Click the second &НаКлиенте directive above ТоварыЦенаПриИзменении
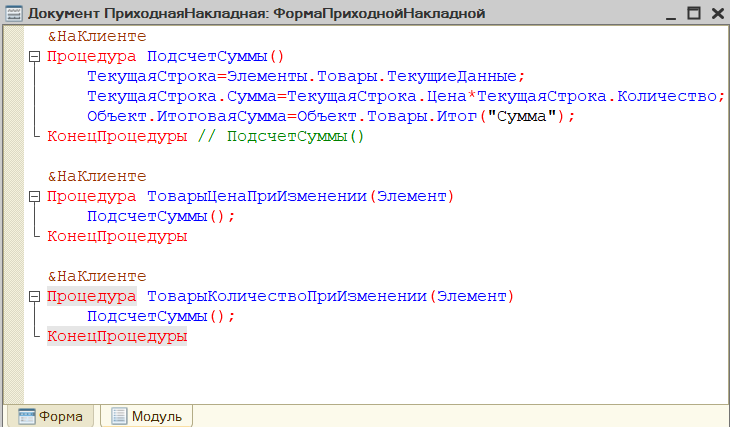The height and width of the screenshot is (427, 730). [x=97, y=176]
